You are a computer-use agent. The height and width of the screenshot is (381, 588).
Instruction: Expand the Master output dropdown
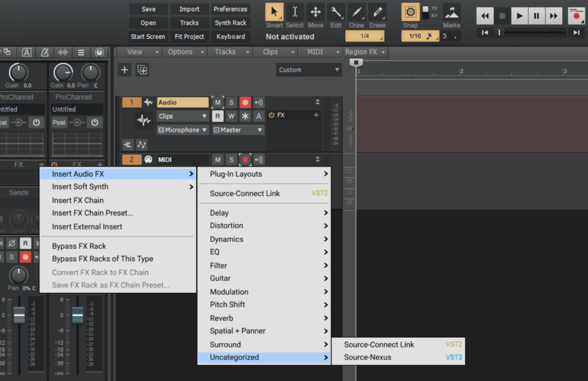(238, 130)
